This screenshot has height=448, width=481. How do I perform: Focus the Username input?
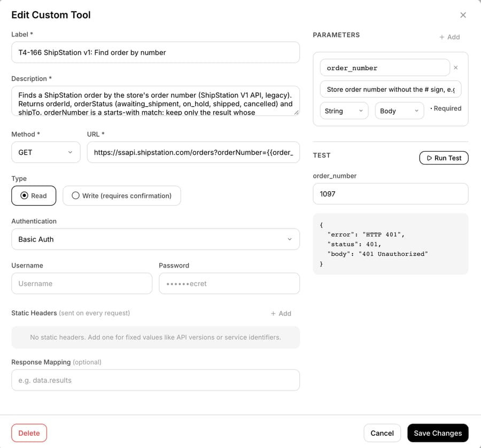[x=82, y=284]
